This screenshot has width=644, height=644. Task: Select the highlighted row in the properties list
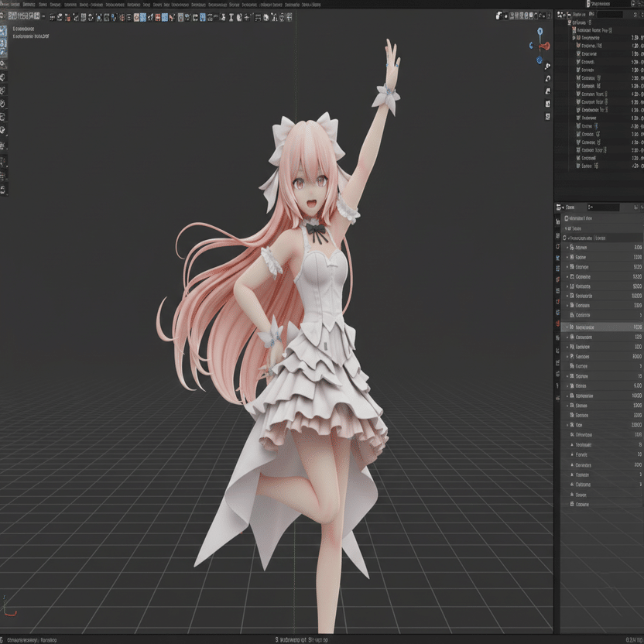[602, 327]
